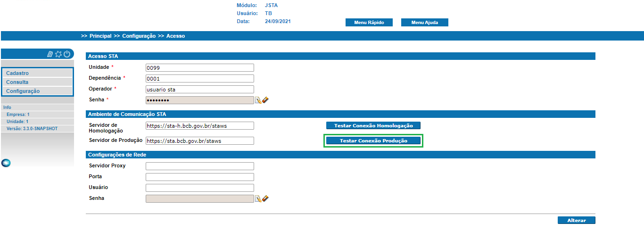Click into the Unidade input field
This screenshot has width=644, height=231.
200,67
